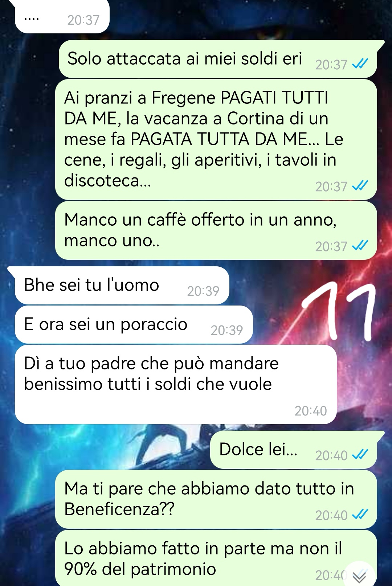Tap 20:39 timestamp on 'Bhe sei tu l'uomo'
This screenshot has width=392, height=586.
tap(203, 291)
